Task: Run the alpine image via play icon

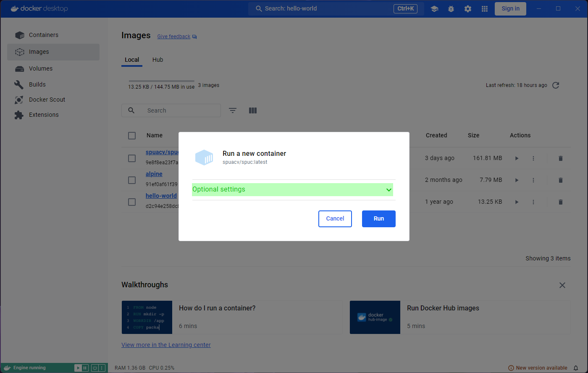Action: click(517, 180)
